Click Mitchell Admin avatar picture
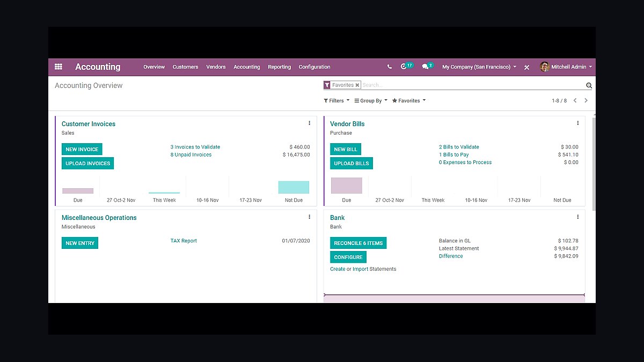 pyautogui.click(x=545, y=67)
